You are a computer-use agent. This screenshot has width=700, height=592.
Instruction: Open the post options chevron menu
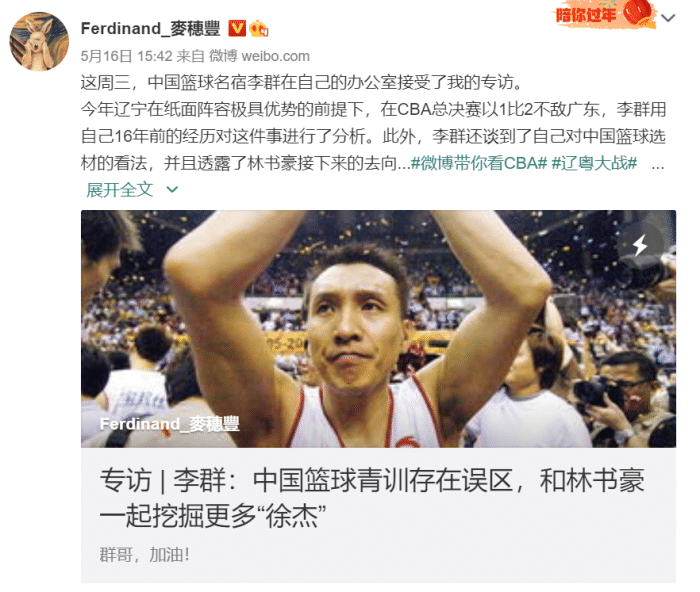(667, 18)
